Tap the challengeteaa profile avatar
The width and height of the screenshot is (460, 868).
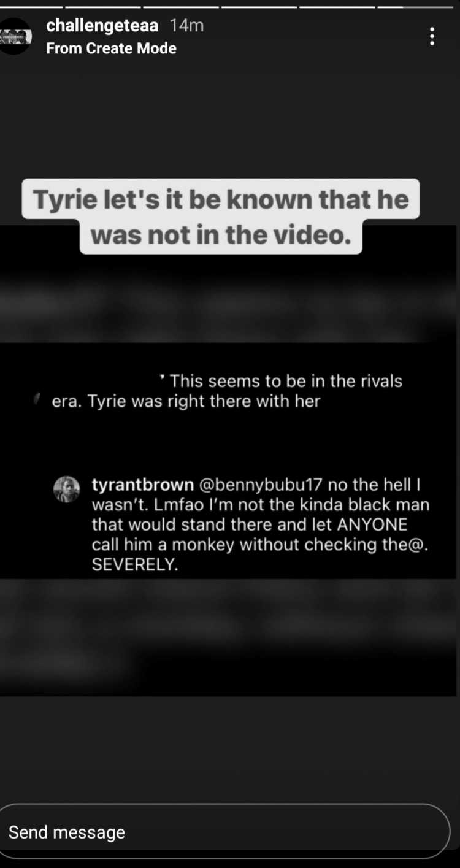coord(15,36)
